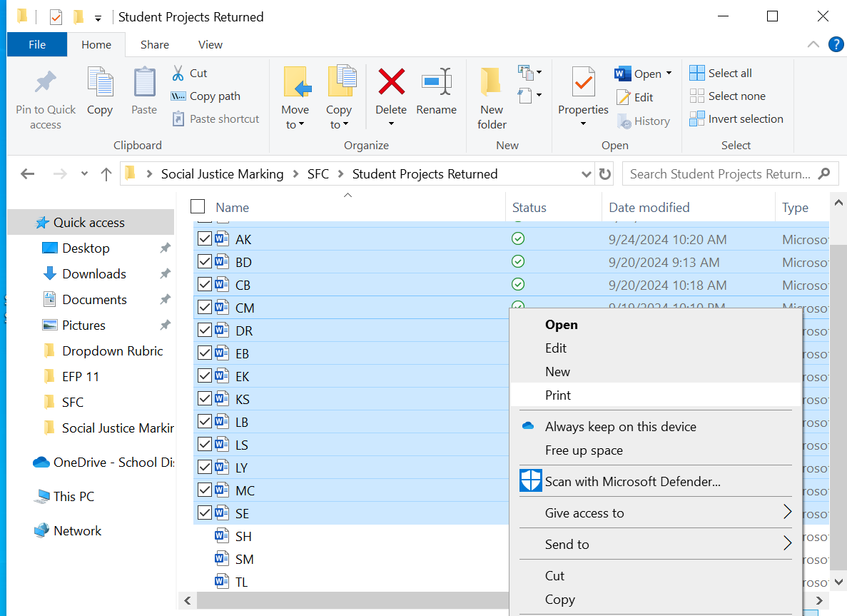Switch to the View tab
Viewport: 847px width, 616px height.
pyautogui.click(x=210, y=45)
